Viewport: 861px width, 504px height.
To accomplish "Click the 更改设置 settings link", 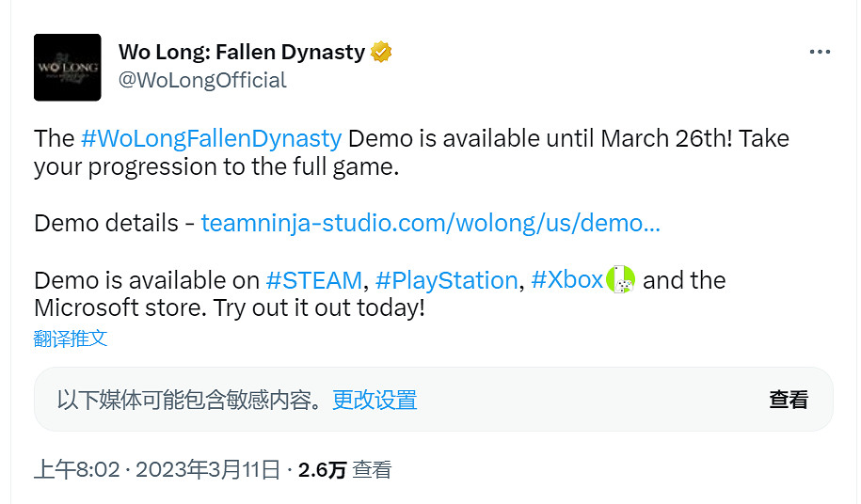I will coord(375,400).
